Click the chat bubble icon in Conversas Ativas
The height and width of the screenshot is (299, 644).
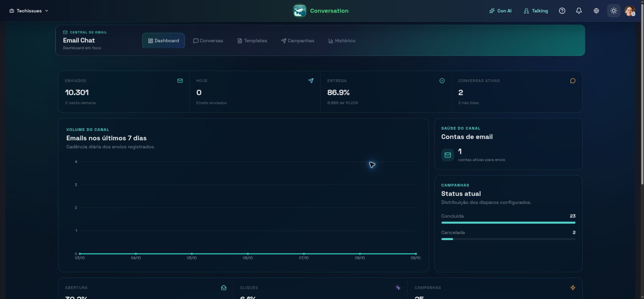pos(573,81)
